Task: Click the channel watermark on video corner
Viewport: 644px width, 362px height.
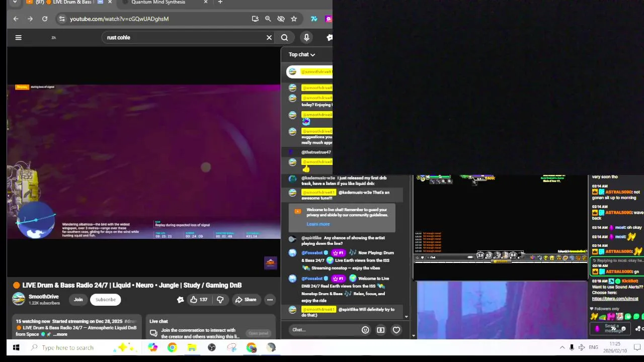Action: pyautogui.click(x=270, y=263)
